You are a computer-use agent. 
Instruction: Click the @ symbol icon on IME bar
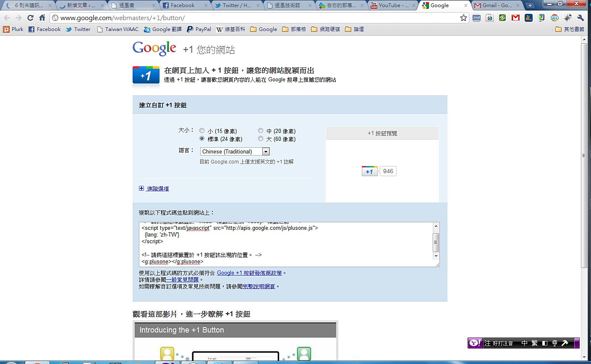click(x=554, y=343)
